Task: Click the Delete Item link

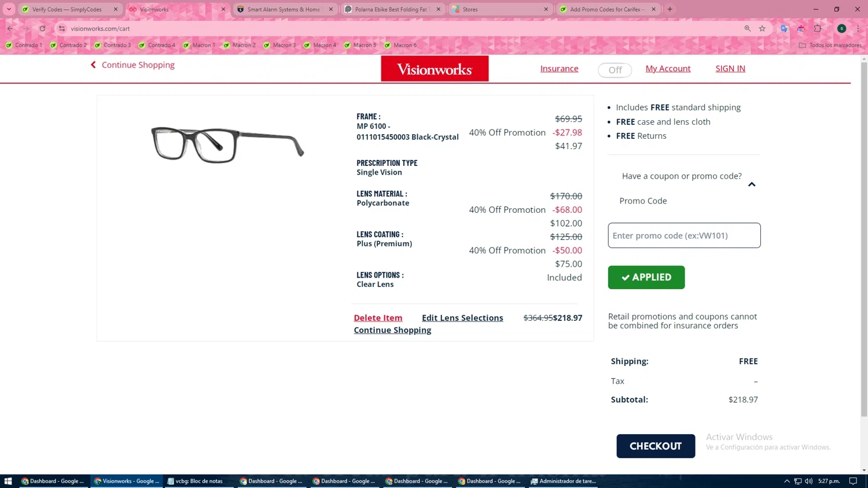Action: [378, 318]
